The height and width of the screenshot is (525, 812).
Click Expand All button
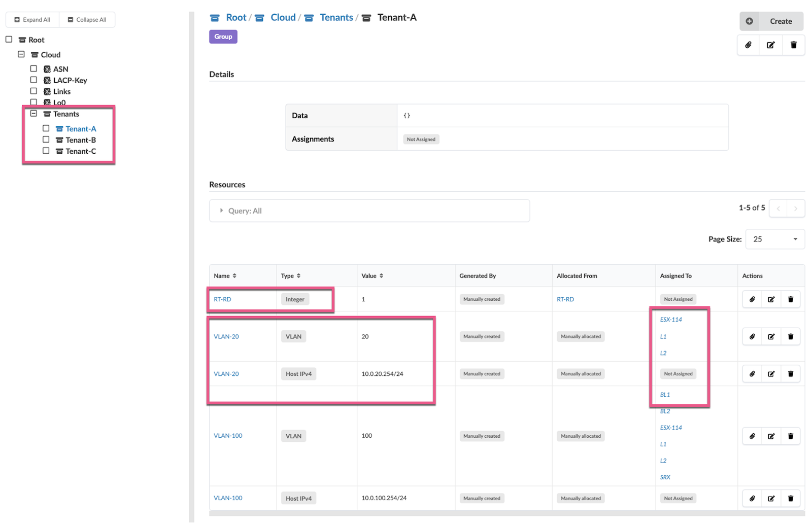click(x=32, y=20)
